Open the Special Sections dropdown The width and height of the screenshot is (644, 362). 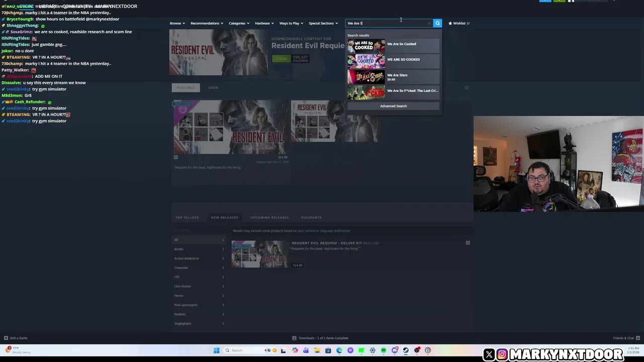[x=323, y=23]
